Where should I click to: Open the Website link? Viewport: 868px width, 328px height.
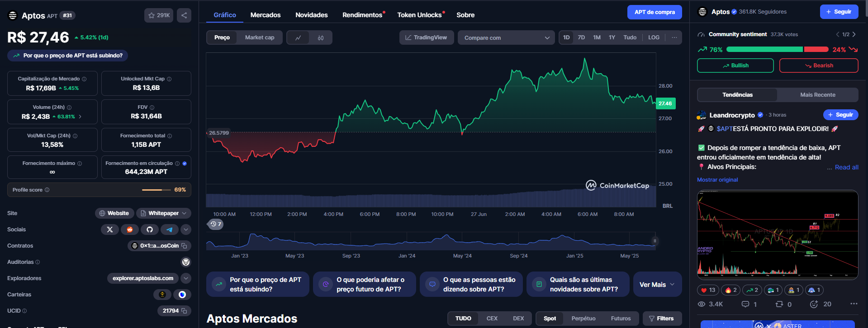114,213
